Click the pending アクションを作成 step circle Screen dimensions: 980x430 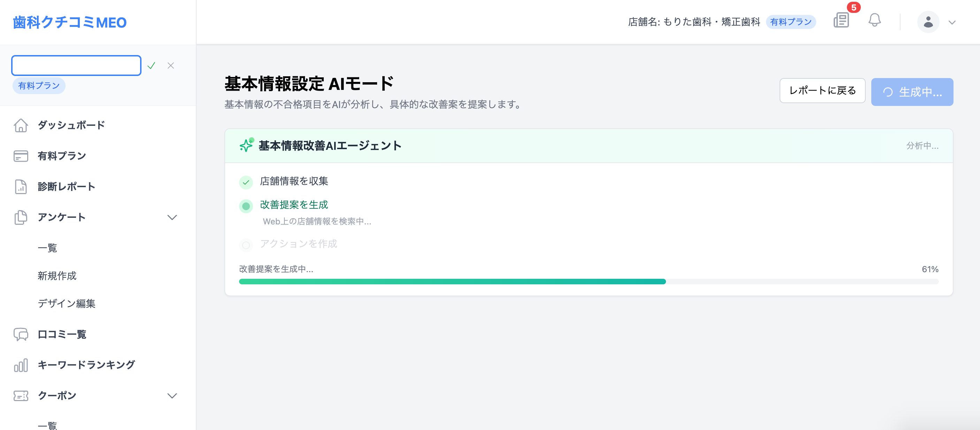point(246,245)
